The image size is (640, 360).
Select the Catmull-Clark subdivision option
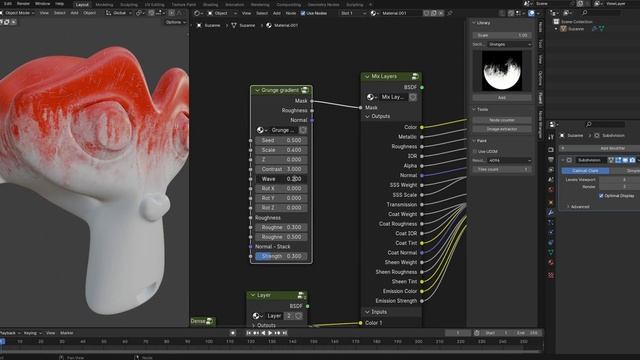585,171
